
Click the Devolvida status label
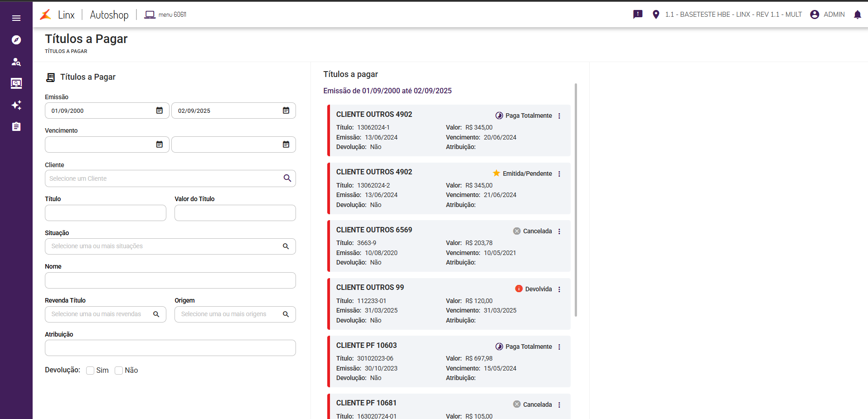[538, 289]
